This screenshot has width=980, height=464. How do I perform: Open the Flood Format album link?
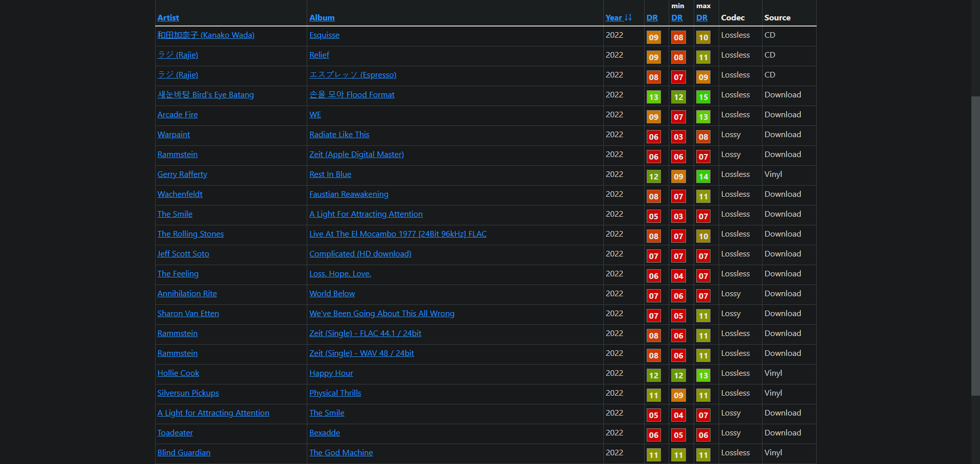[352, 95]
